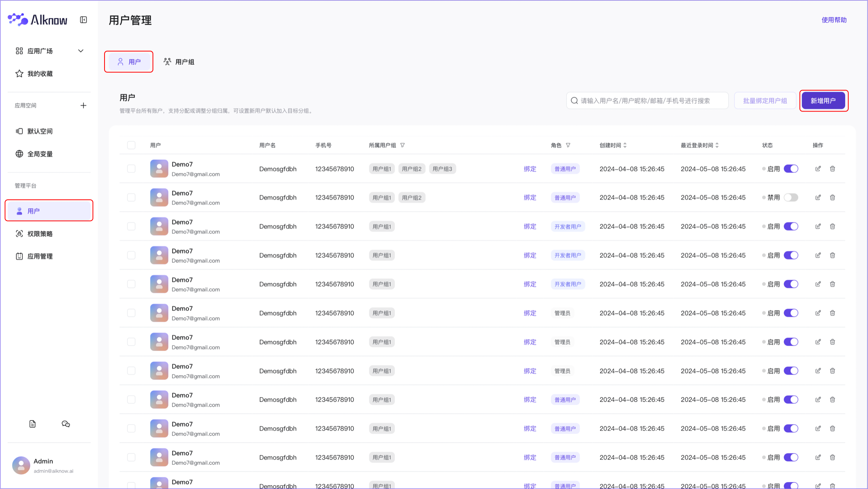Sort by 创建时间 column arrows

point(625,145)
